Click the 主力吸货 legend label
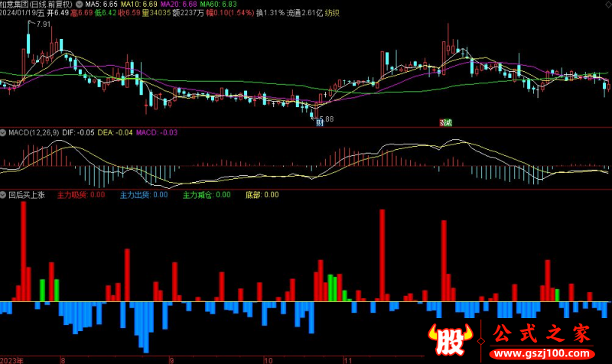The height and width of the screenshot is (364, 612). [73, 195]
